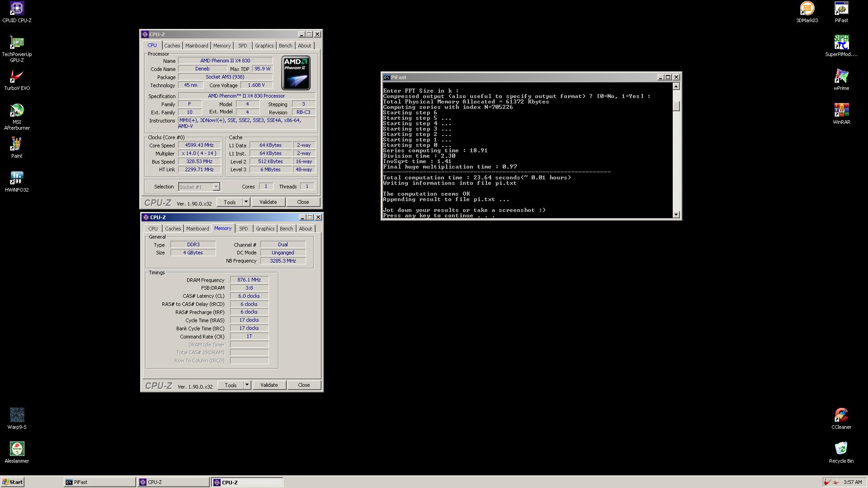
Task: Click Total computation time line in PiFast
Action: pyautogui.click(x=477, y=178)
